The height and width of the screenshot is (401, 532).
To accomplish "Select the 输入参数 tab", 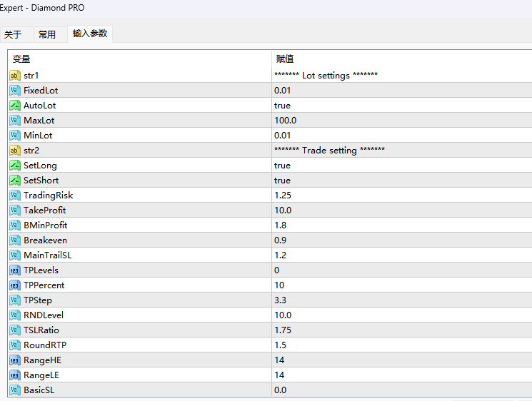I will click(x=90, y=34).
